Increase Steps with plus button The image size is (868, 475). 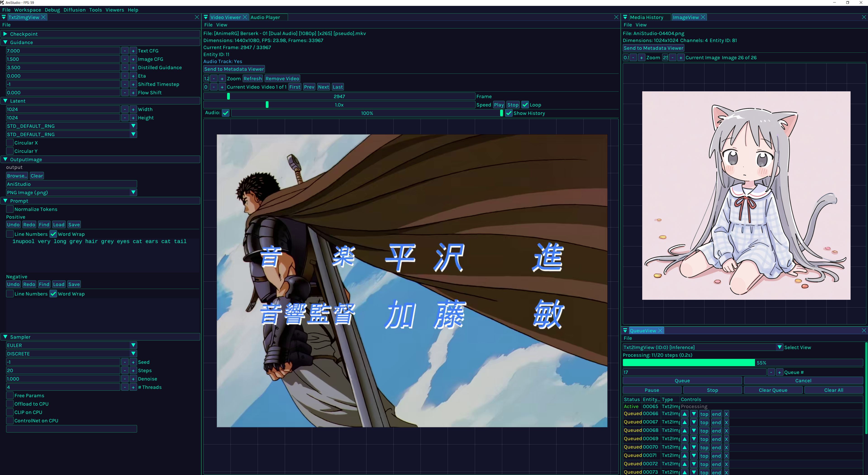click(133, 371)
